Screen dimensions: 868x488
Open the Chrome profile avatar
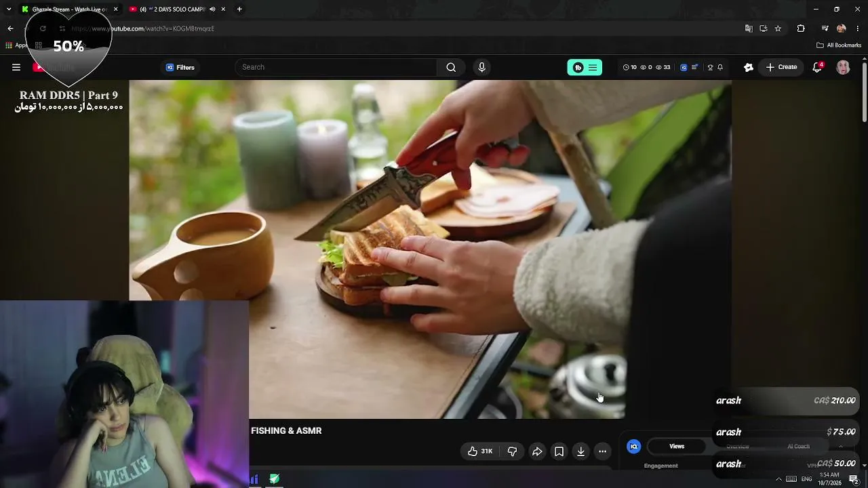842,28
